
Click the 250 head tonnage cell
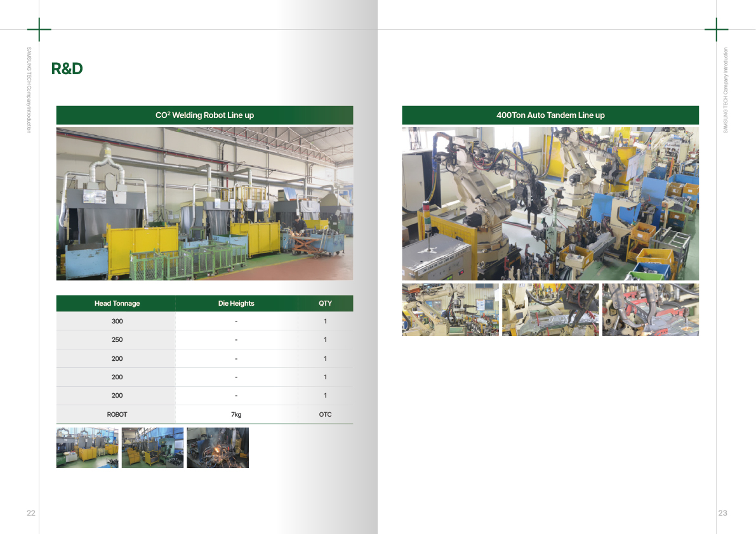[117, 340]
